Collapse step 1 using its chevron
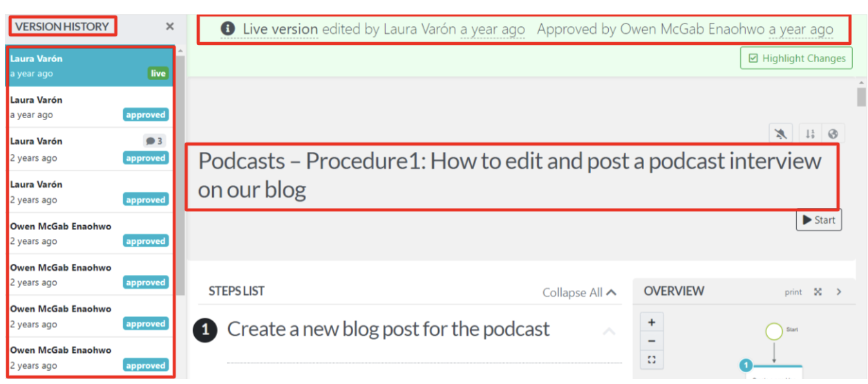 click(x=609, y=332)
